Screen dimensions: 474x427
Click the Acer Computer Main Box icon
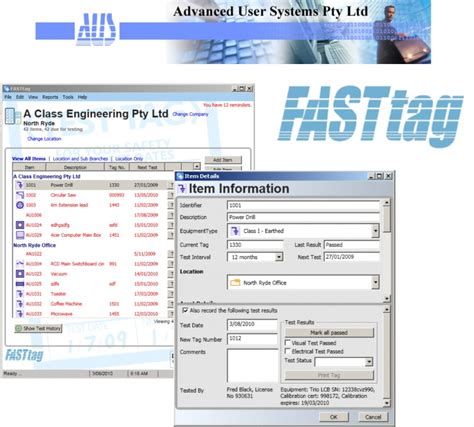[x=20, y=235]
